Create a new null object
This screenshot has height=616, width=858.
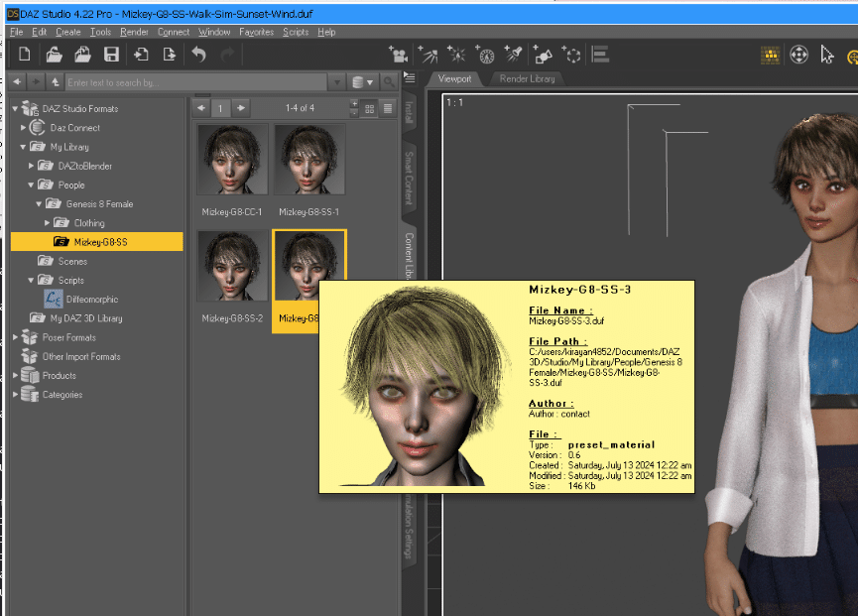click(x=571, y=55)
